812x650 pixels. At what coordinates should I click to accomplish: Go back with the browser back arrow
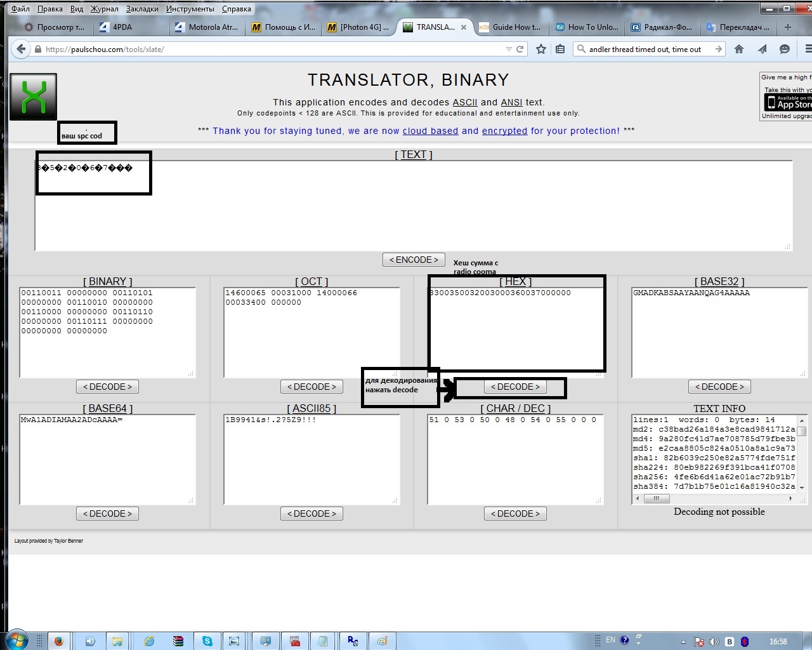coord(21,49)
